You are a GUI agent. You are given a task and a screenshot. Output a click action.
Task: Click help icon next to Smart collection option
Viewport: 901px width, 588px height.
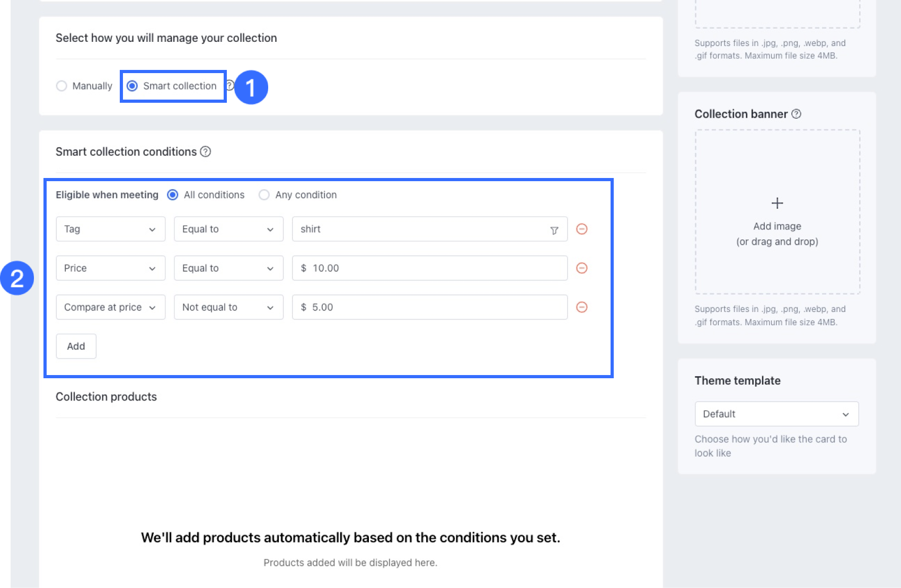230,85
